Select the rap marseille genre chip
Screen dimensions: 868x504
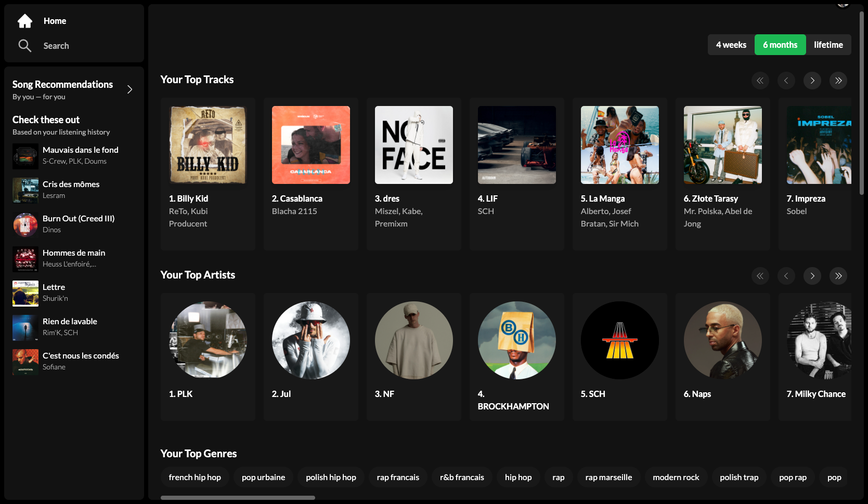(x=608, y=477)
